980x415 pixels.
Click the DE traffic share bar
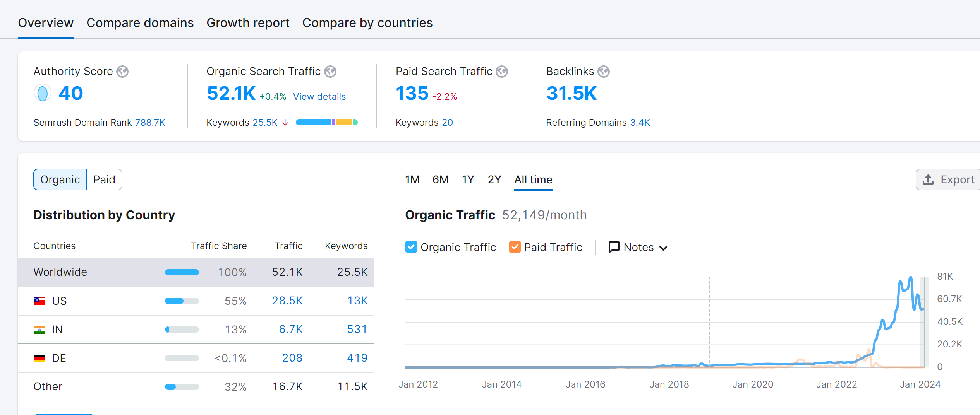tap(182, 358)
